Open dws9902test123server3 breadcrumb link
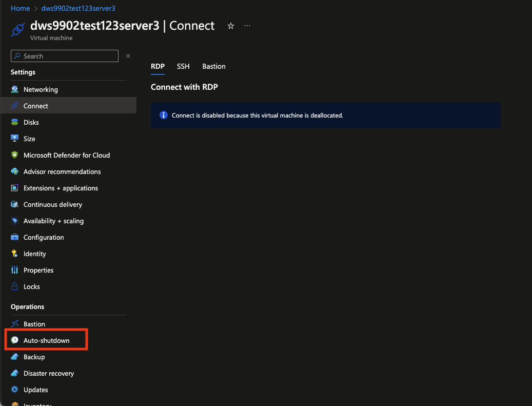Screen dimensions: 532x406 [x=78, y=8]
